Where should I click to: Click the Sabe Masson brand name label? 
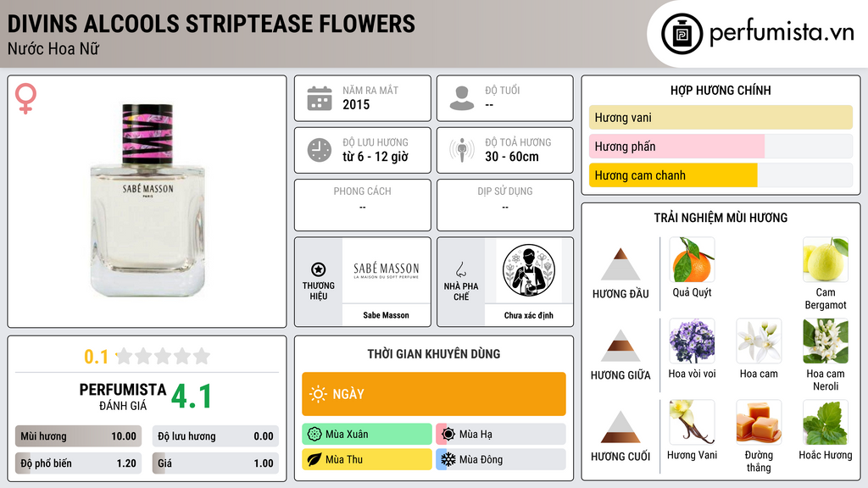[386, 315]
